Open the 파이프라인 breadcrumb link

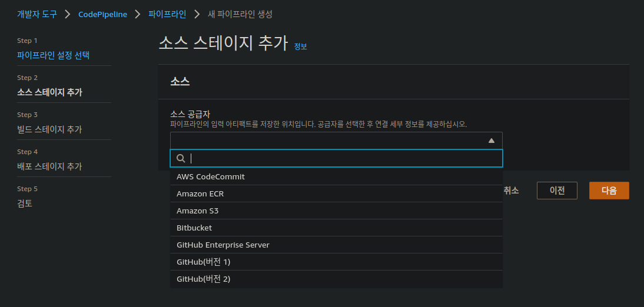click(x=167, y=14)
